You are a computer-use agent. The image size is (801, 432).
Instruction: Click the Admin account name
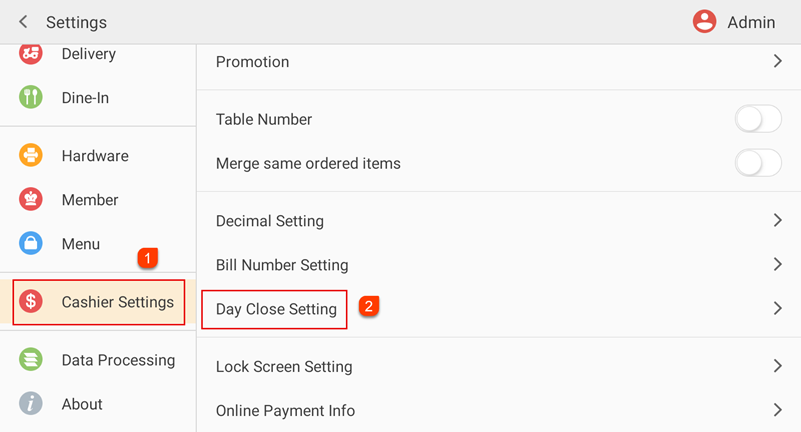(751, 22)
